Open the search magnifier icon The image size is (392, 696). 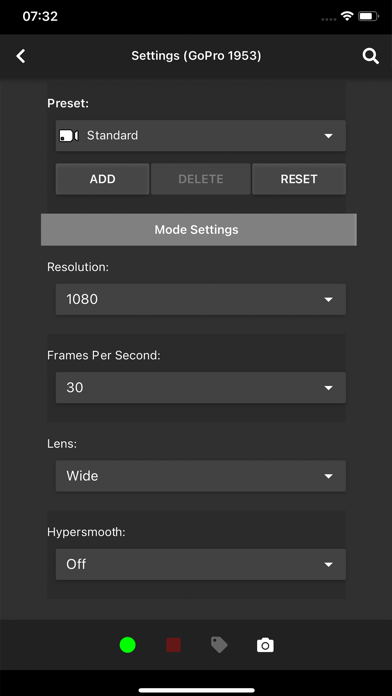[371, 56]
